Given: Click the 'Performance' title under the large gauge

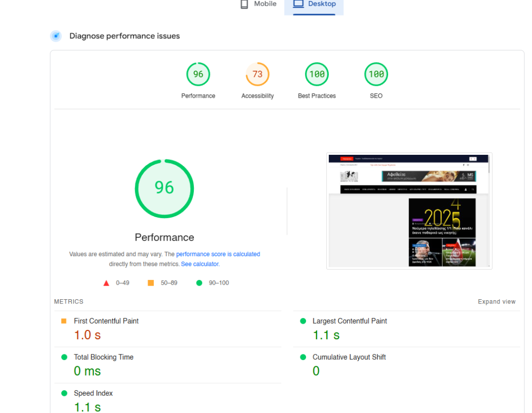Looking at the screenshot, I should [x=164, y=237].
